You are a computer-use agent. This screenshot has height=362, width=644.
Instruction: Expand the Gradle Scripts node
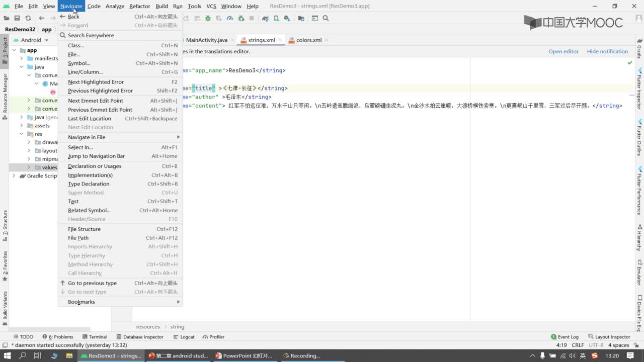[15, 176]
